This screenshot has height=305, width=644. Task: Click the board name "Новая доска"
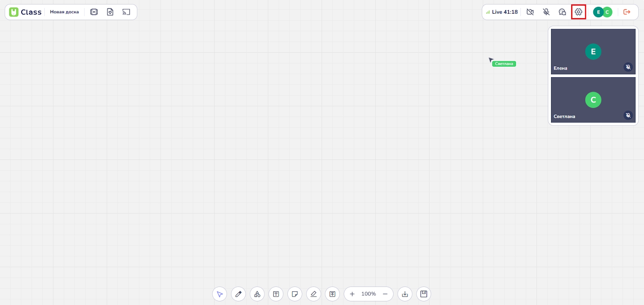tap(64, 12)
